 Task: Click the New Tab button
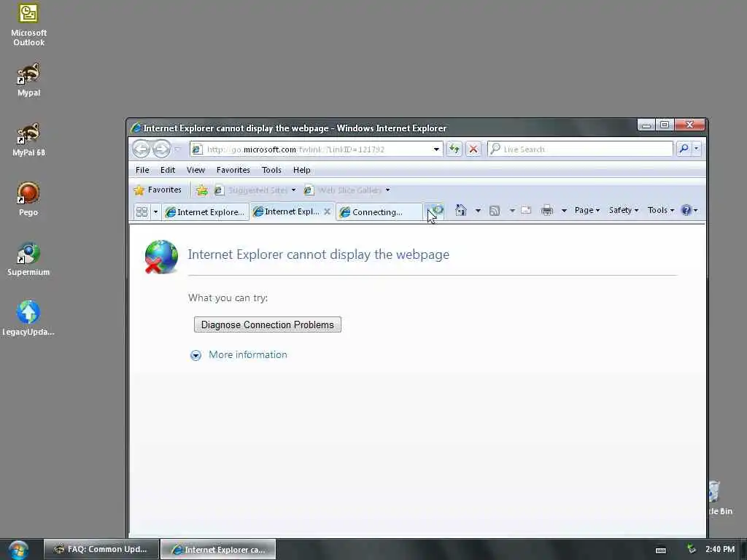tap(435, 212)
